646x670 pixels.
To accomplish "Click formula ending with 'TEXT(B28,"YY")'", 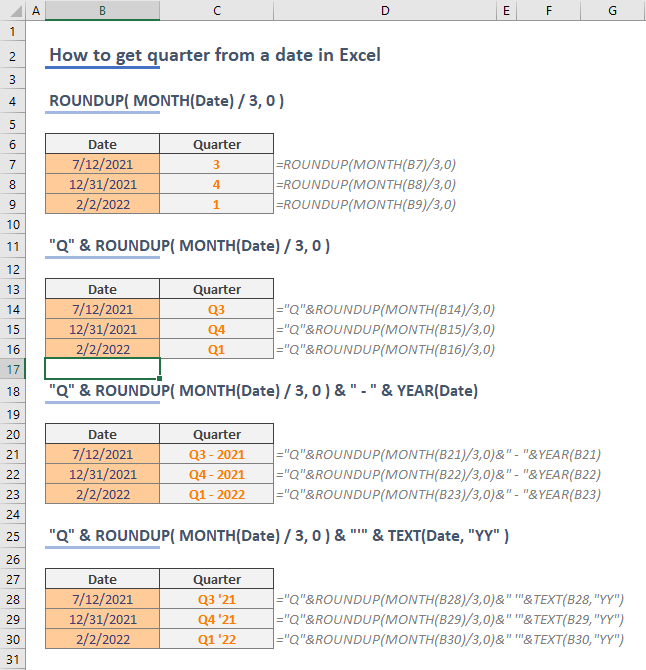I will point(450,599).
